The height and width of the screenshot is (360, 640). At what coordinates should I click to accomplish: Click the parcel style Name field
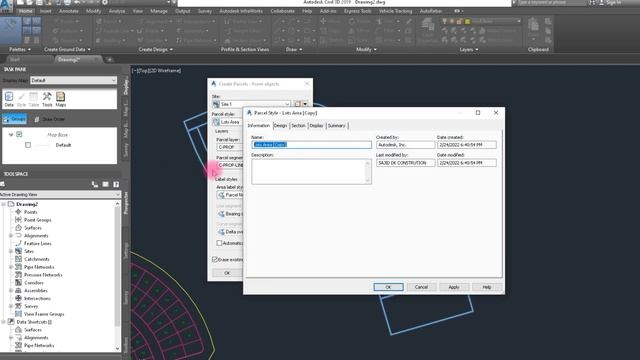pos(311,144)
